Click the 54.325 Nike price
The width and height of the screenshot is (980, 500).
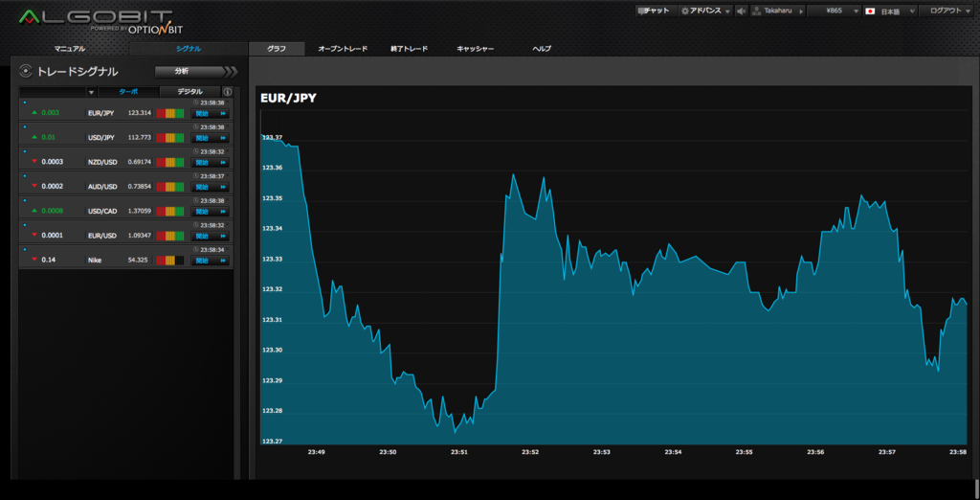click(138, 261)
